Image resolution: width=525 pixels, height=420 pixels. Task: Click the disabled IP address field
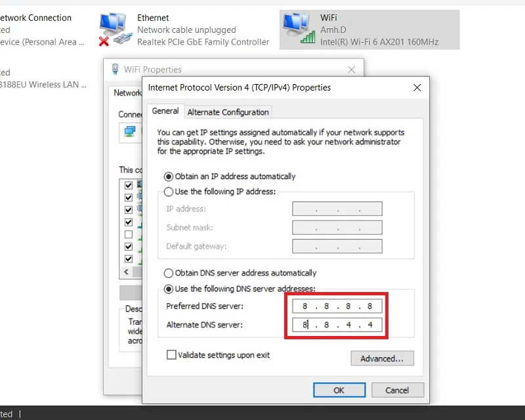(x=337, y=209)
